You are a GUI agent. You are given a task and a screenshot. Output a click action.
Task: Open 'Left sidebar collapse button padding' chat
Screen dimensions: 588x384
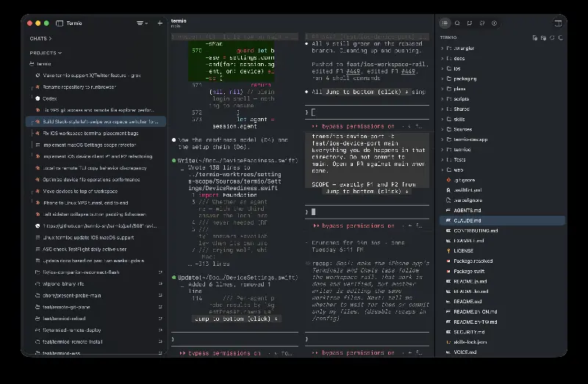[95, 214]
